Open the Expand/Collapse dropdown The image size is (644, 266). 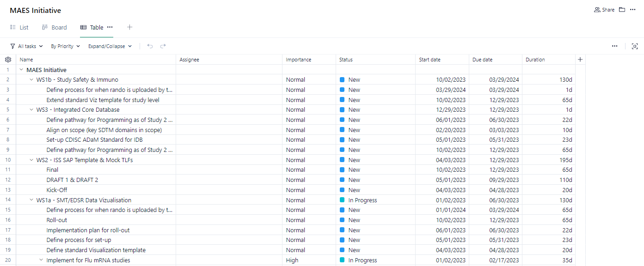coord(110,46)
